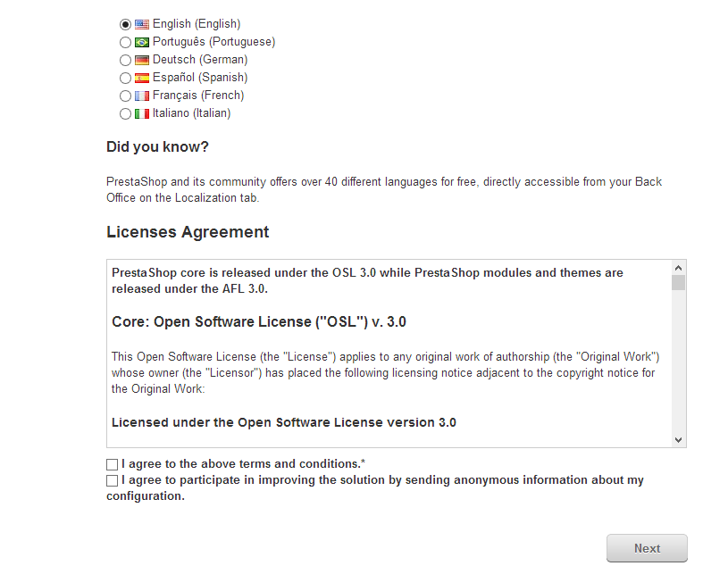Click the 'I agree to the above terms' label
Viewport: 728px width, 566px height.
(x=243, y=463)
